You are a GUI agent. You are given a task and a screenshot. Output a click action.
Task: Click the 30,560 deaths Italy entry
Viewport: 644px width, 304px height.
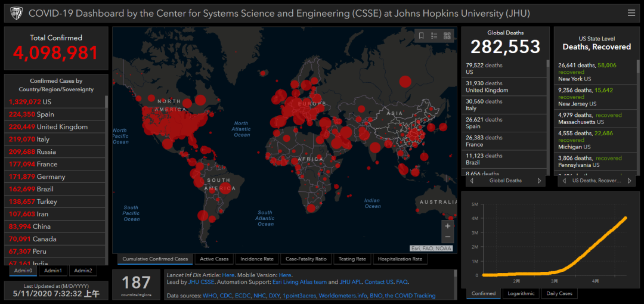coord(504,105)
